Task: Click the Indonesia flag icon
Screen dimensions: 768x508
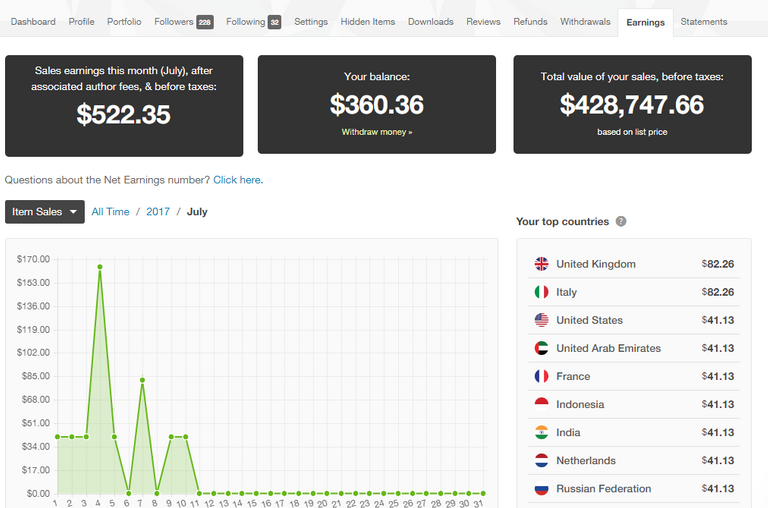Action: click(541, 404)
